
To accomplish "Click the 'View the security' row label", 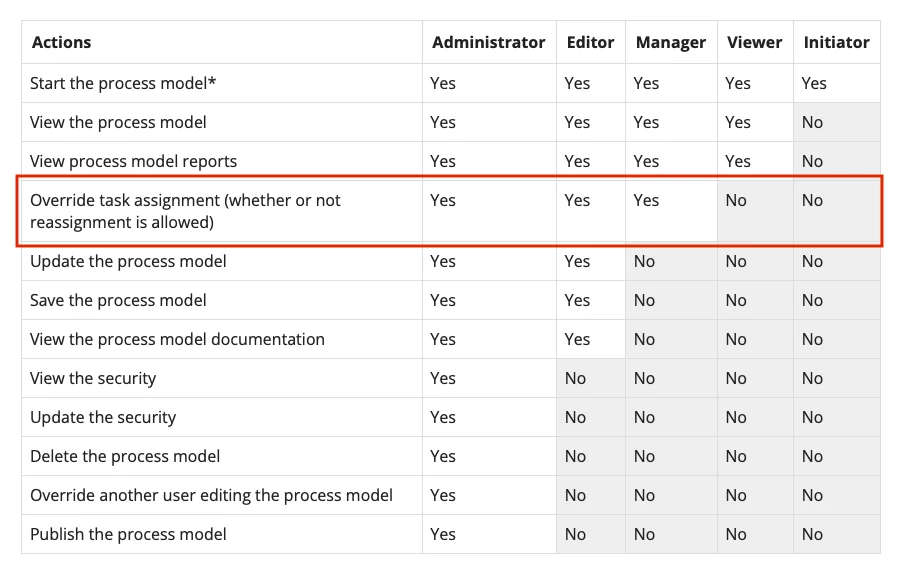I will (x=93, y=379).
